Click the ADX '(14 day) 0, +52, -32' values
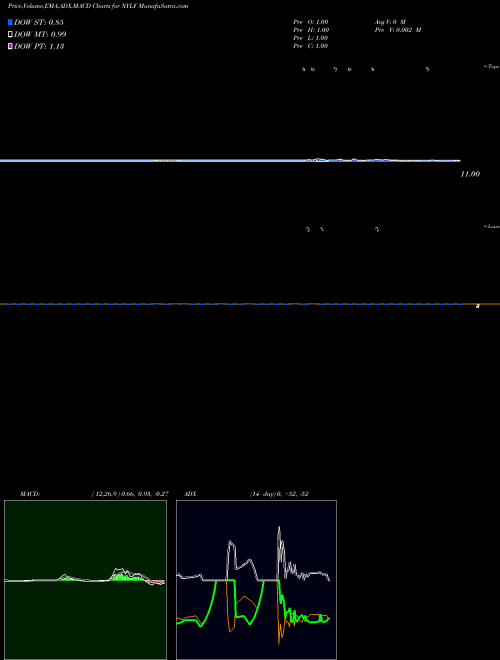The width and height of the screenshot is (500, 660). [279, 494]
